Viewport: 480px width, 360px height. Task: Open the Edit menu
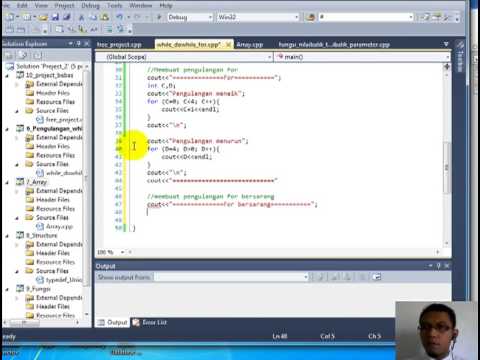click(22, 5)
